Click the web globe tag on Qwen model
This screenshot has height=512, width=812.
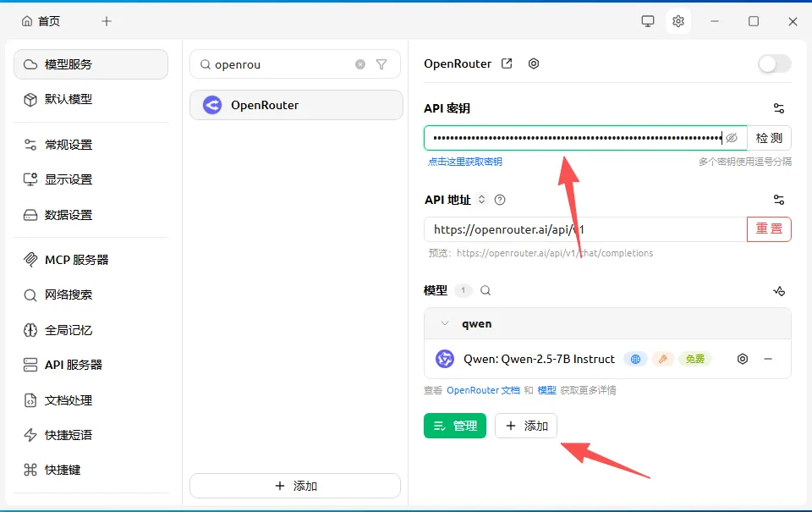pos(635,359)
